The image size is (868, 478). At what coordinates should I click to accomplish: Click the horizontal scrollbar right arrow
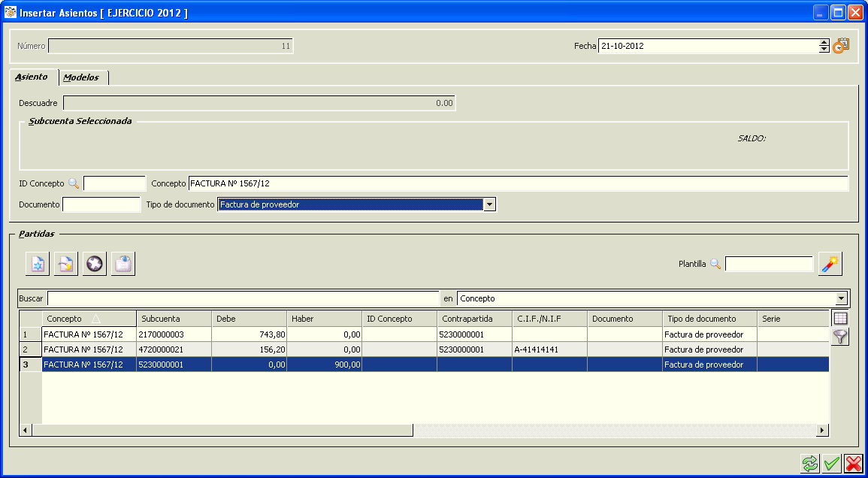pyautogui.click(x=823, y=430)
